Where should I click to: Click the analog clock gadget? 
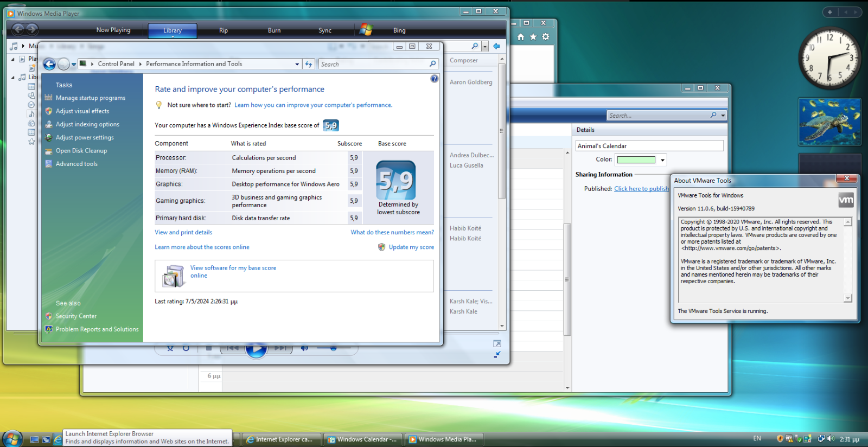[829, 58]
